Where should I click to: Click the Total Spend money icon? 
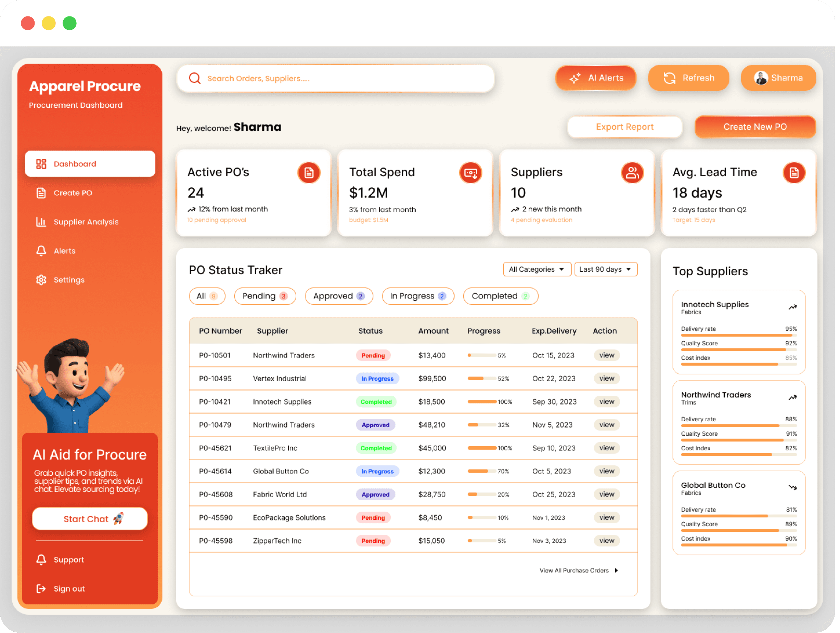(x=470, y=173)
